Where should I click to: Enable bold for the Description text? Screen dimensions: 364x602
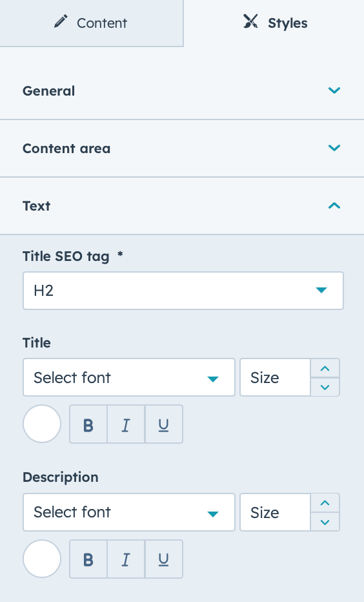tap(88, 559)
